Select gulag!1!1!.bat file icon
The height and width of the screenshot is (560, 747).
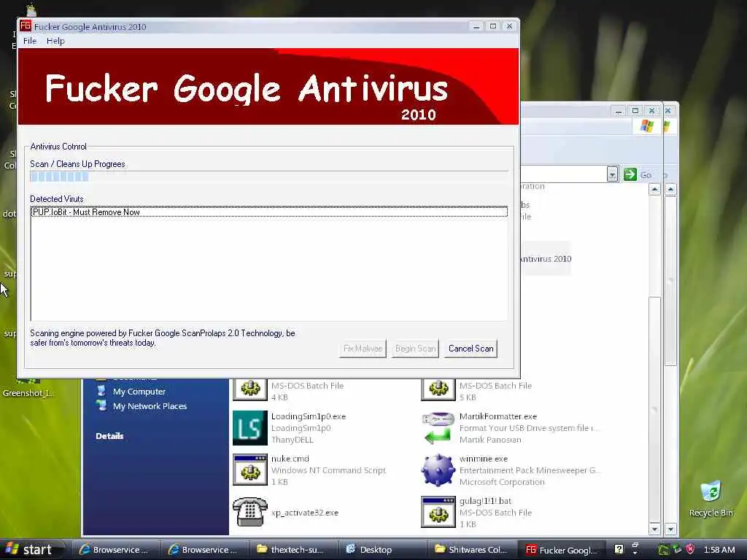(x=438, y=512)
